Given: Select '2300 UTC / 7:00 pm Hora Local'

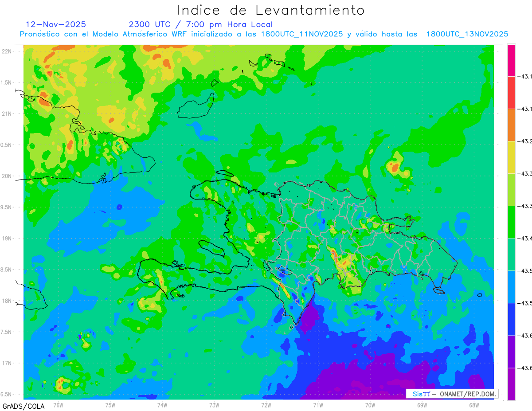Looking at the screenshot, I should click(x=200, y=24).
